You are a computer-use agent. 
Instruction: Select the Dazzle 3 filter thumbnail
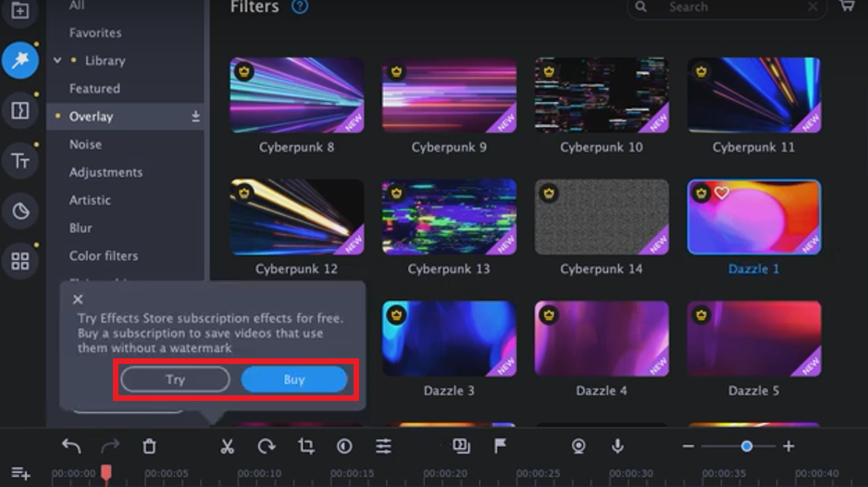click(x=449, y=339)
